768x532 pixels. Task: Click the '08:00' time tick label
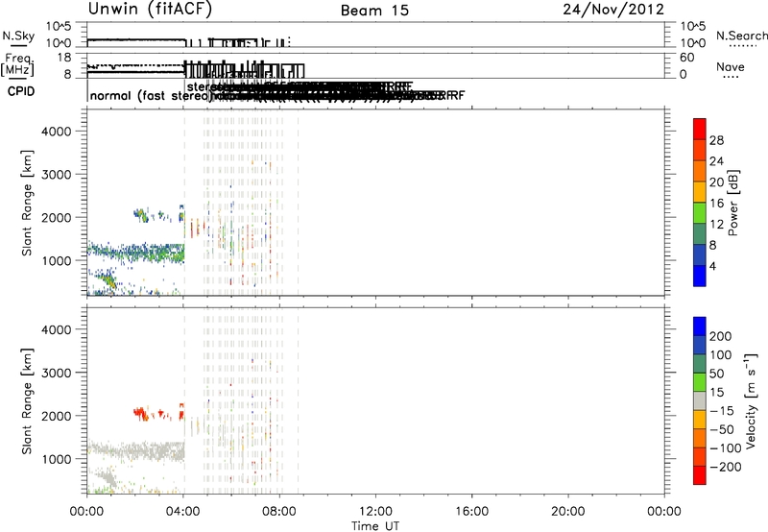tap(279, 512)
